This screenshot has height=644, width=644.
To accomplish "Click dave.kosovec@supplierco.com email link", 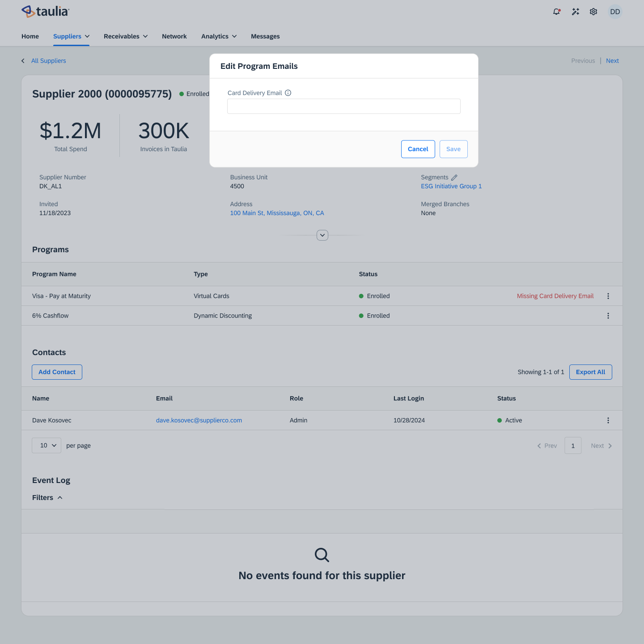I will click(x=199, y=420).
